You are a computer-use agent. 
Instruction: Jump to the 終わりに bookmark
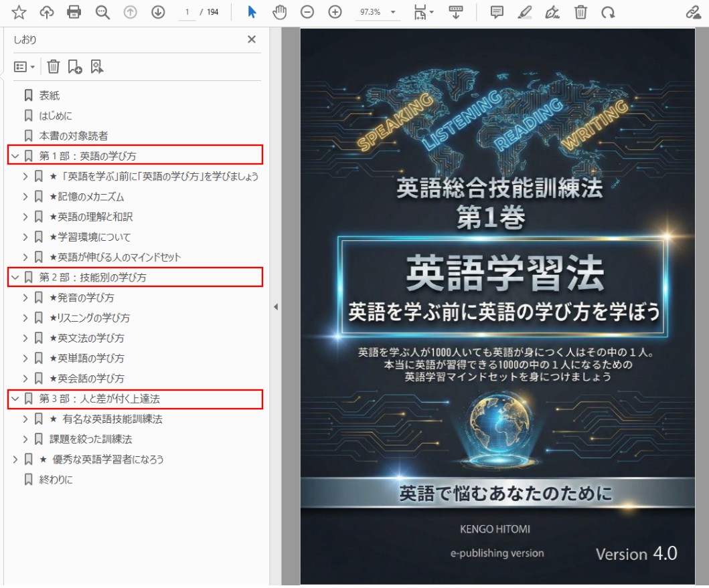(56, 480)
